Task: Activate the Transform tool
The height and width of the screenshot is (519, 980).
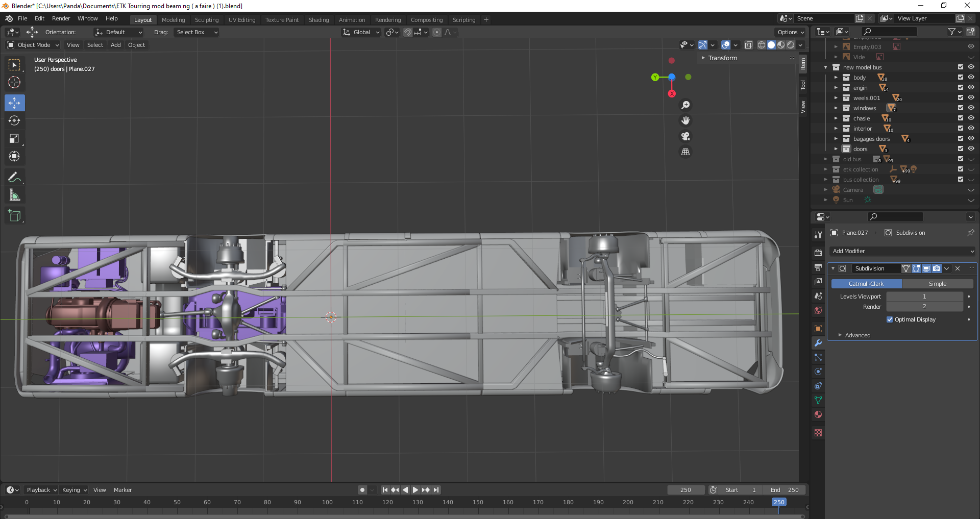Action: point(14,156)
